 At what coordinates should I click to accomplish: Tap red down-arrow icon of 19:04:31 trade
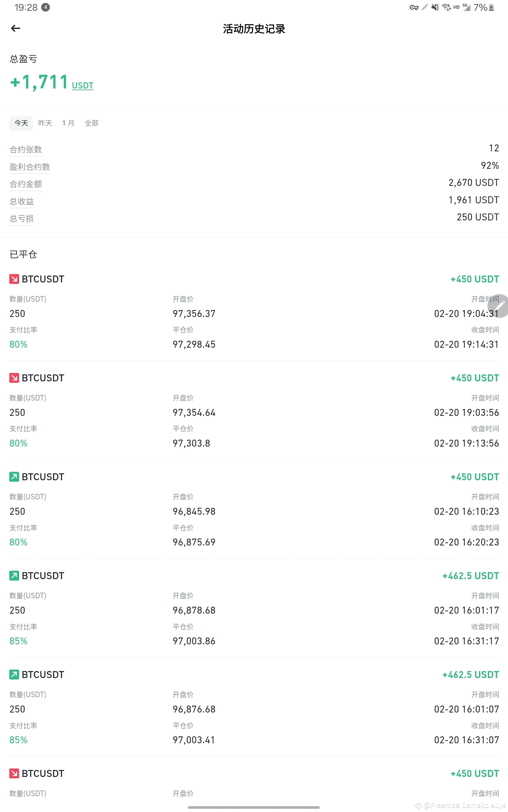click(14, 279)
